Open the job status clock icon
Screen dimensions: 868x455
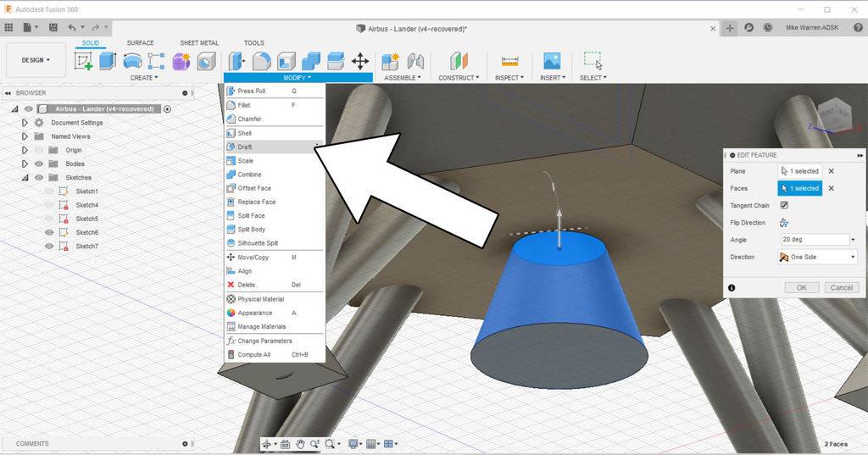click(x=768, y=27)
